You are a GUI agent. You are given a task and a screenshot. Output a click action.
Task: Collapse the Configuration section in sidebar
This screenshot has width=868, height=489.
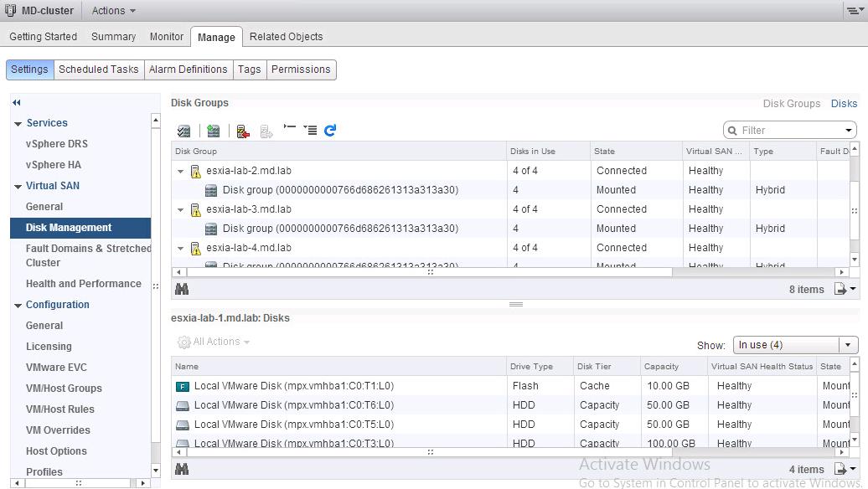pos(18,306)
